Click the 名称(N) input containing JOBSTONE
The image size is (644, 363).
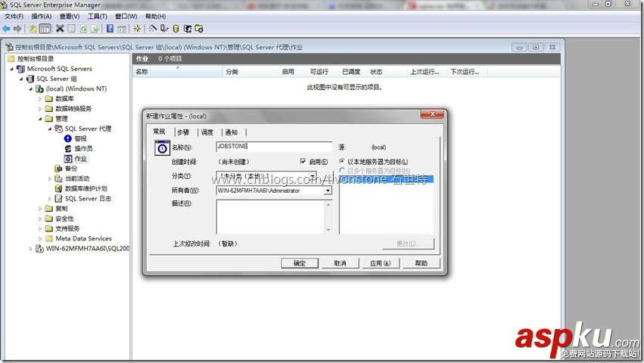274,146
